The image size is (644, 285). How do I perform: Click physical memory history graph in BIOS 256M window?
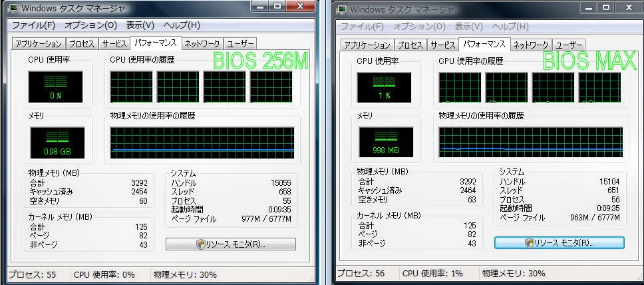(202, 142)
